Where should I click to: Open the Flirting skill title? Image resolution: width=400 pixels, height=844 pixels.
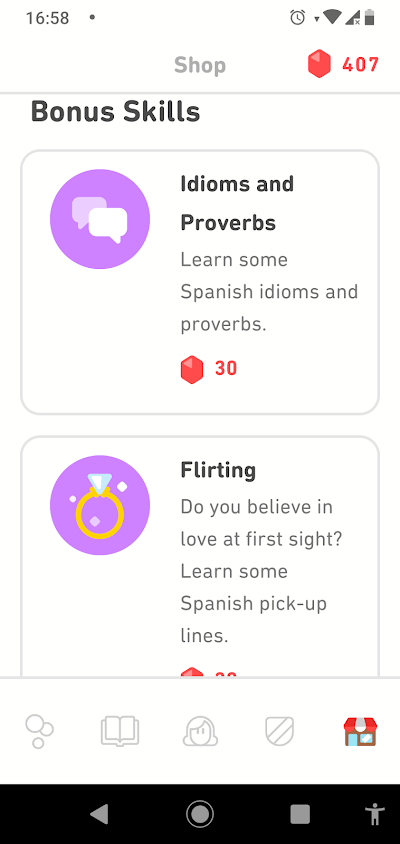pyautogui.click(x=218, y=470)
